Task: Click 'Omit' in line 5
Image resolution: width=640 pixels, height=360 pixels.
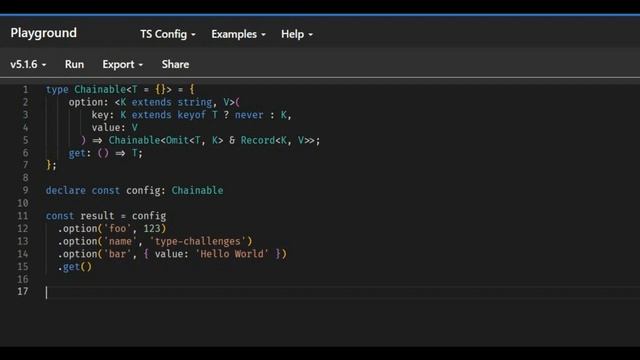Action: 177,140
